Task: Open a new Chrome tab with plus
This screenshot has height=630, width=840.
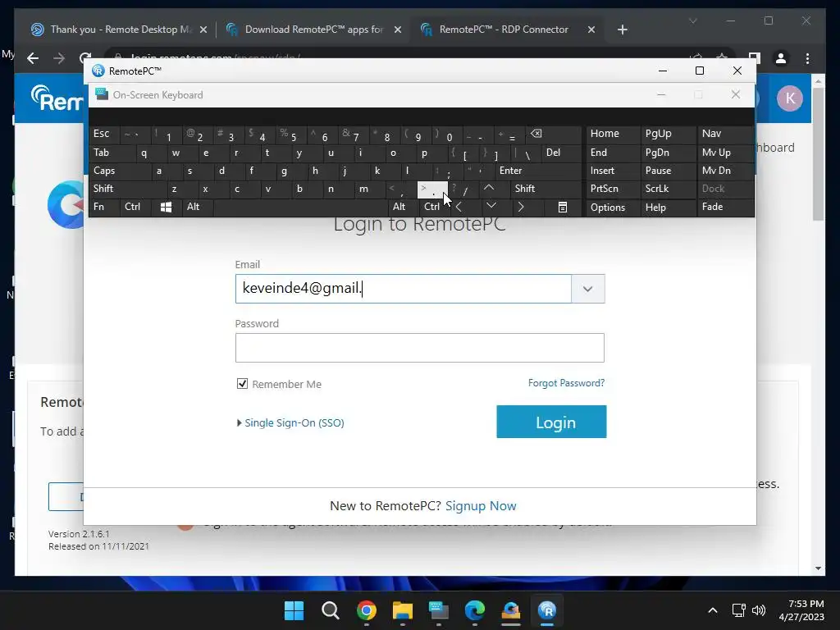Action: pyautogui.click(x=622, y=30)
